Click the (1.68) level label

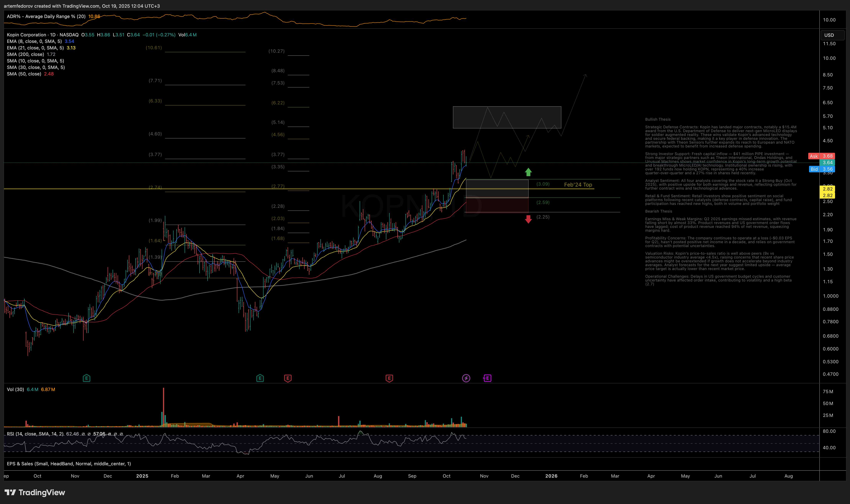278,238
